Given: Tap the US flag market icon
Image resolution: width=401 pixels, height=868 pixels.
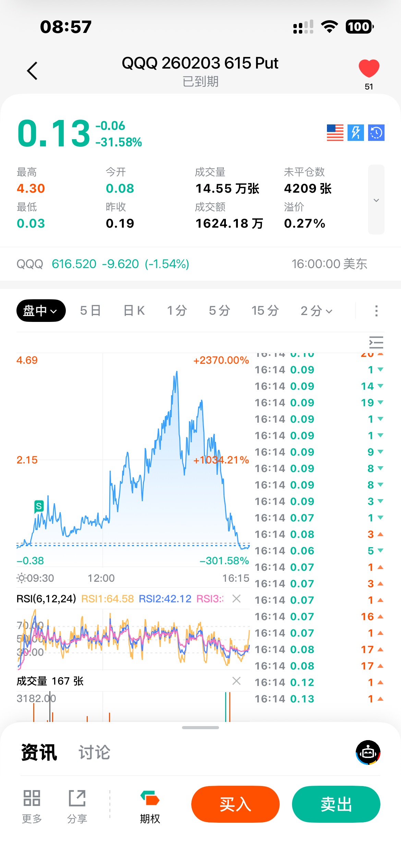Looking at the screenshot, I should tap(335, 133).
